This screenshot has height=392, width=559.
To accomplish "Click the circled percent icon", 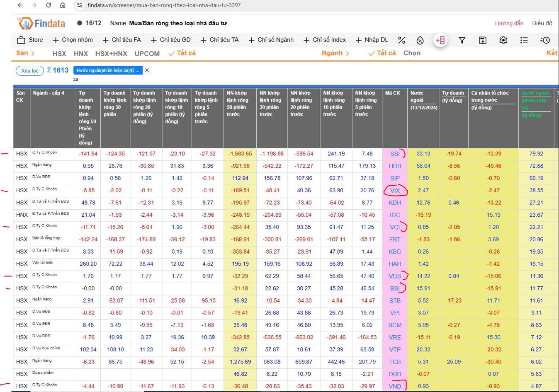I will click(420, 40).
